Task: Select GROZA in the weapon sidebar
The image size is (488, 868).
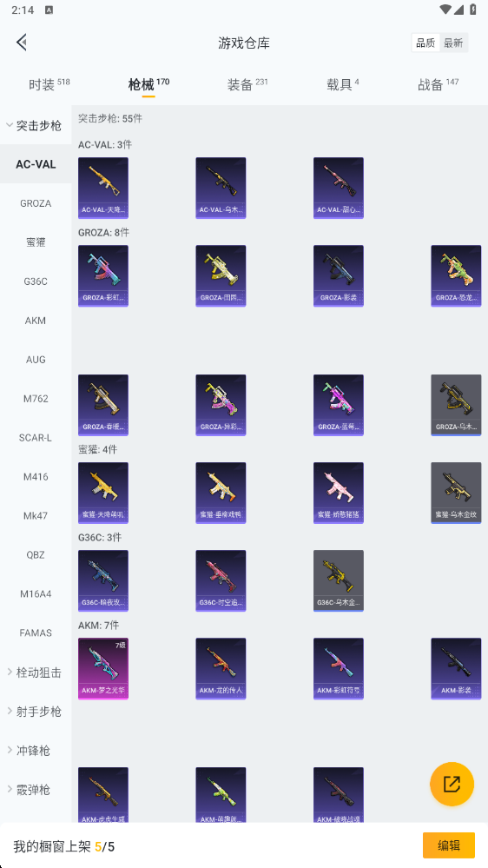Action: click(x=36, y=203)
